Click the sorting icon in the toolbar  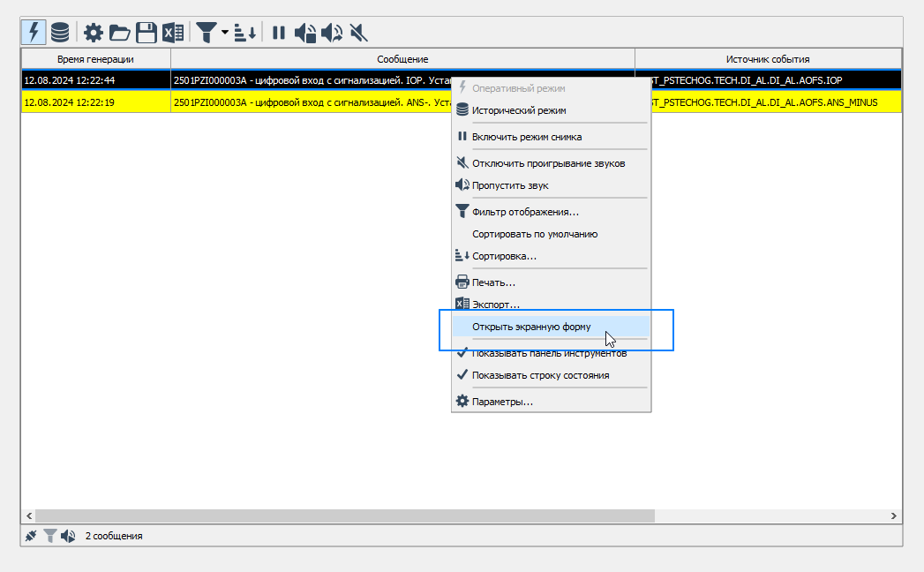(x=245, y=33)
